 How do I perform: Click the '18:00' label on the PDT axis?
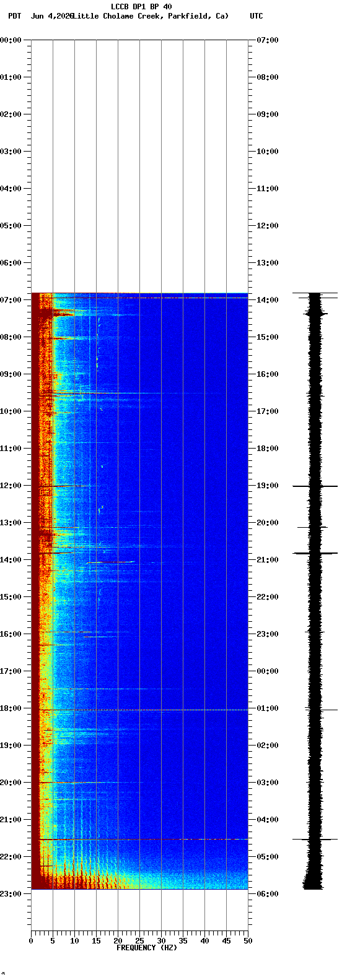(x=11, y=708)
